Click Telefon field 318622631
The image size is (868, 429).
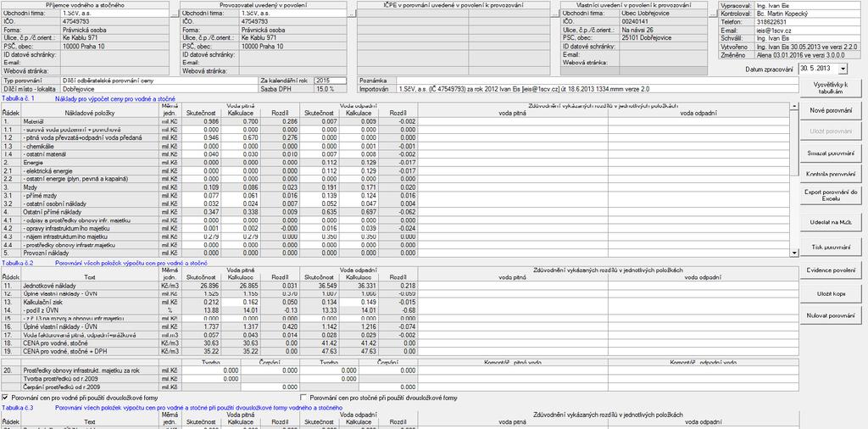(808, 21)
